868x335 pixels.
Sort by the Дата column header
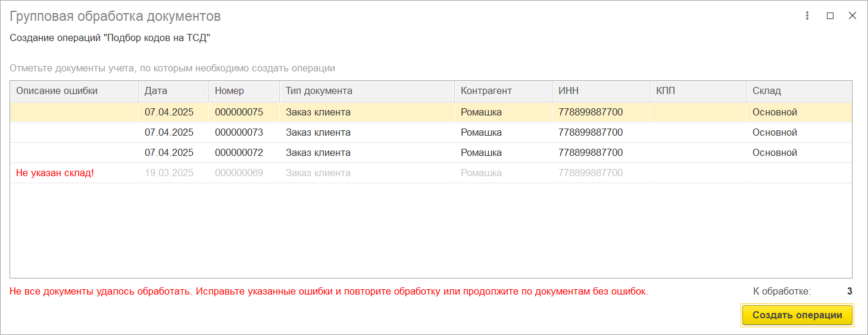tap(174, 91)
